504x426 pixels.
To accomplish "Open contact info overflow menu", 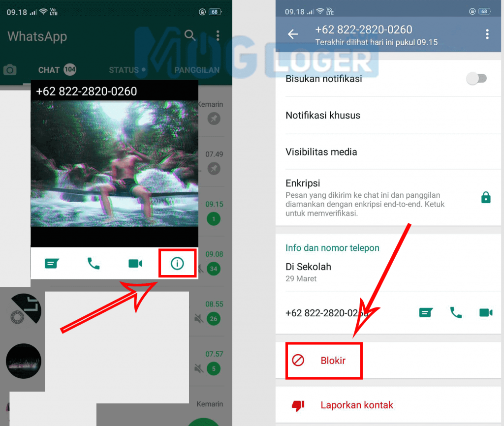I will (x=487, y=34).
